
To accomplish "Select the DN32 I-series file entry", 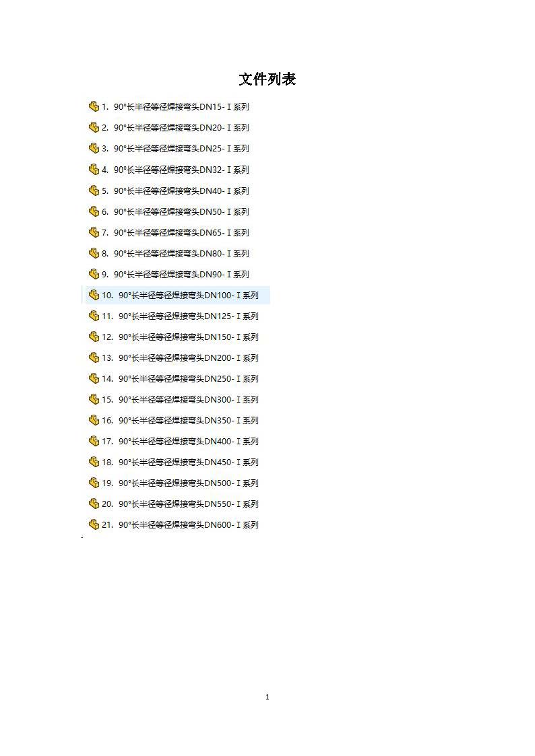I will click(x=181, y=170).
